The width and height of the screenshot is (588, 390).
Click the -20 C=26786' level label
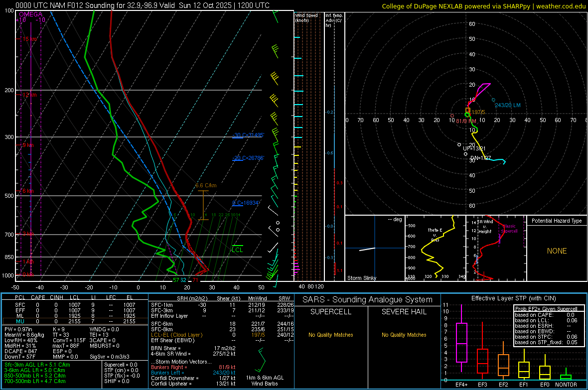(248, 158)
